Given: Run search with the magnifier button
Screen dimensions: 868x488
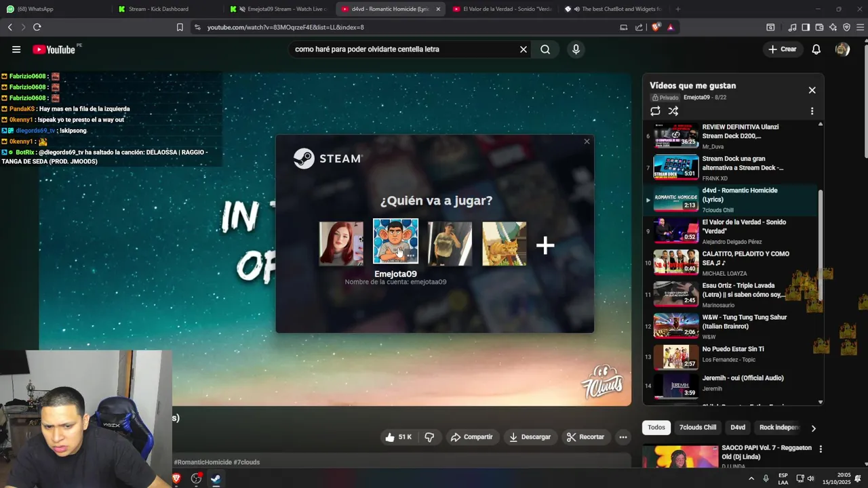Looking at the screenshot, I should (545, 49).
